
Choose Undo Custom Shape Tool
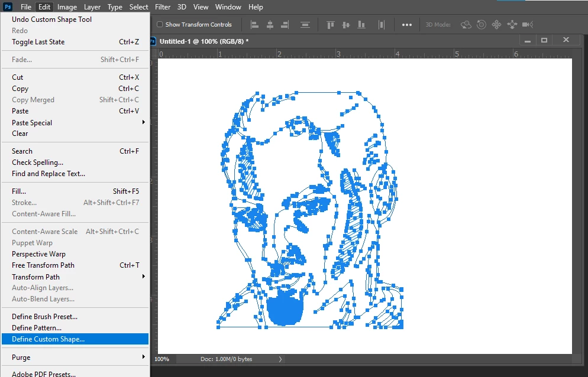tap(75, 19)
